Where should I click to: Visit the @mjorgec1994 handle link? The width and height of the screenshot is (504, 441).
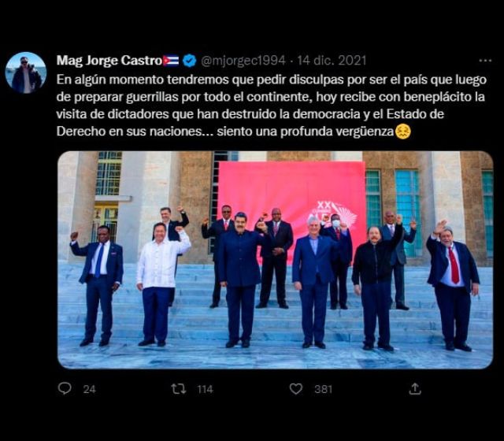tap(243, 61)
